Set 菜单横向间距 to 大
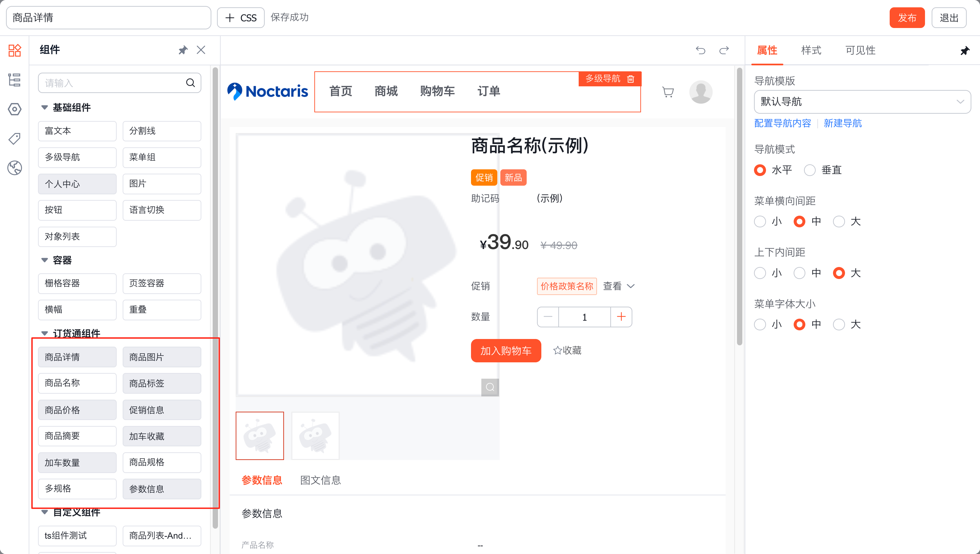Image resolution: width=980 pixels, height=554 pixels. (x=839, y=221)
